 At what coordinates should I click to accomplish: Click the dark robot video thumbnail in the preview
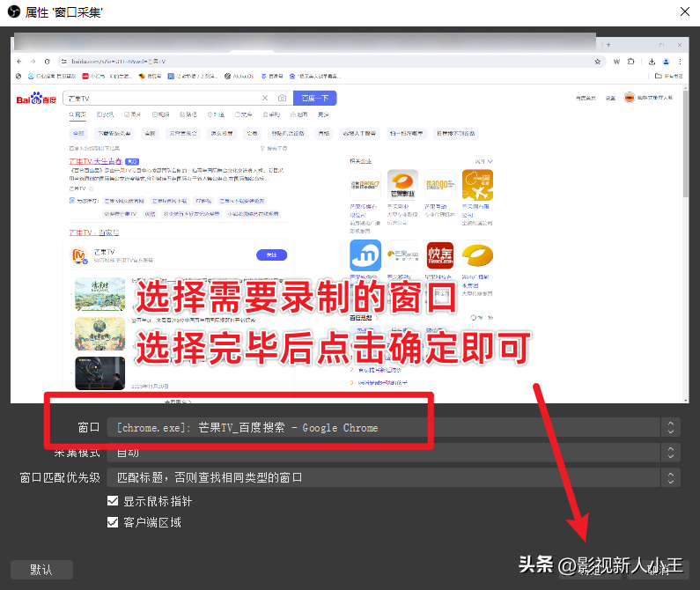pyautogui.click(x=100, y=373)
